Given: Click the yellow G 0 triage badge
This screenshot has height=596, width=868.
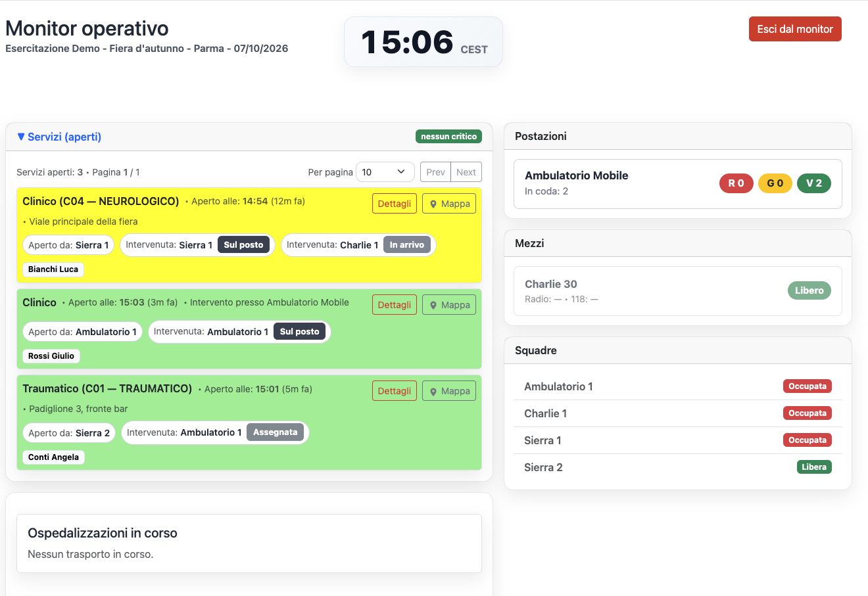Looking at the screenshot, I should point(775,183).
